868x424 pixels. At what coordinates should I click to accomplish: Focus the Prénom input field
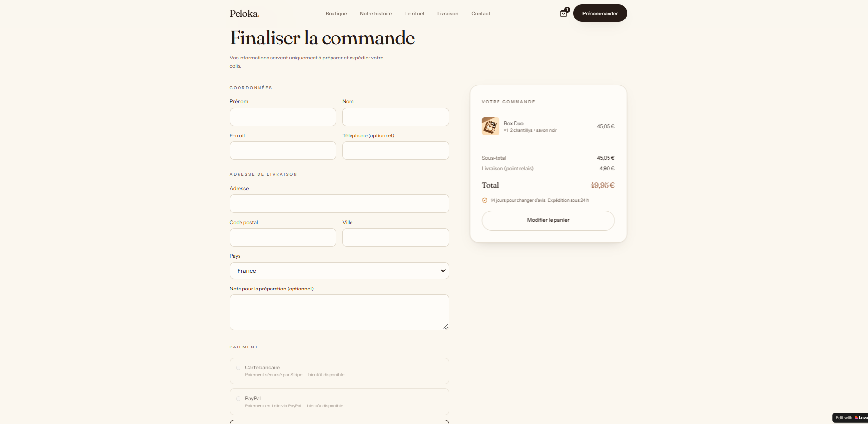click(283, 117)
